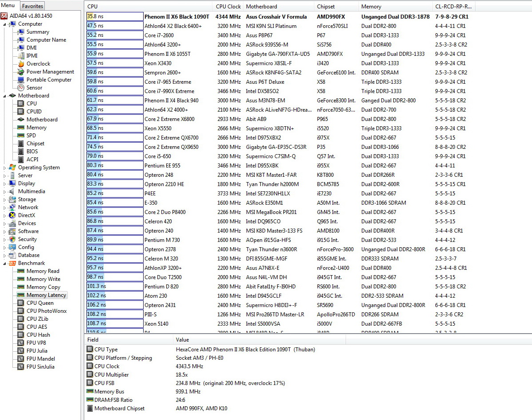Open Memory Read benchmark icon

click(20, 271)
